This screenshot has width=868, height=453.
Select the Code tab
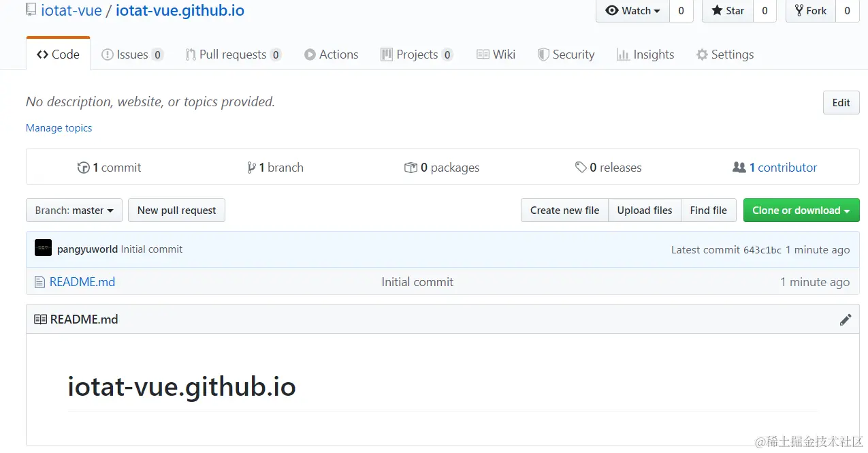(x=58, y=54)
